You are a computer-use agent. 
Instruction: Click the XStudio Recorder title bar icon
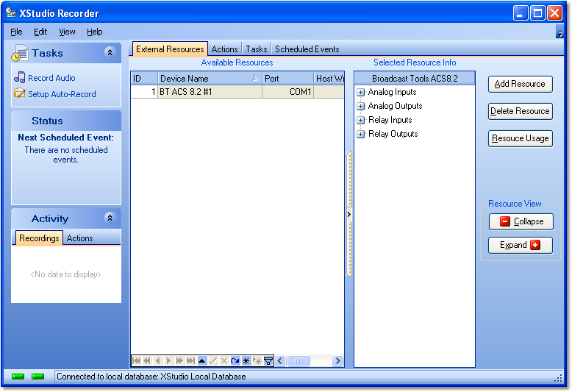(11, 13)
